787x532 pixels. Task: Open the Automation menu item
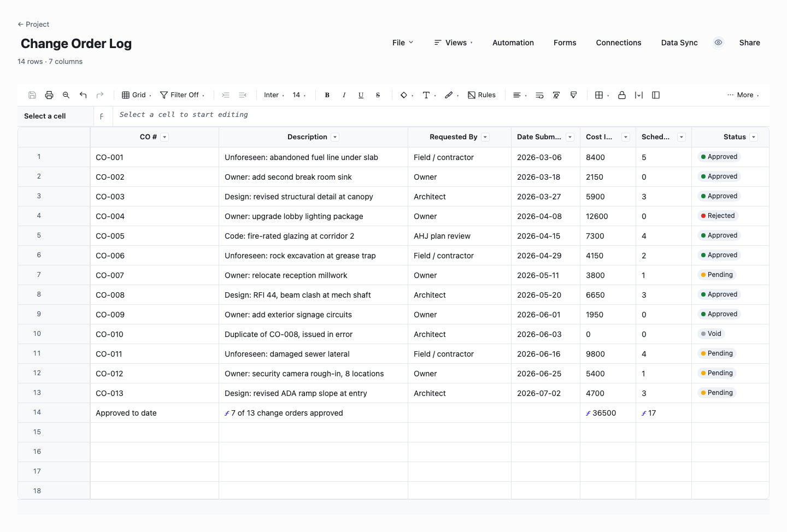click(513, 43)
